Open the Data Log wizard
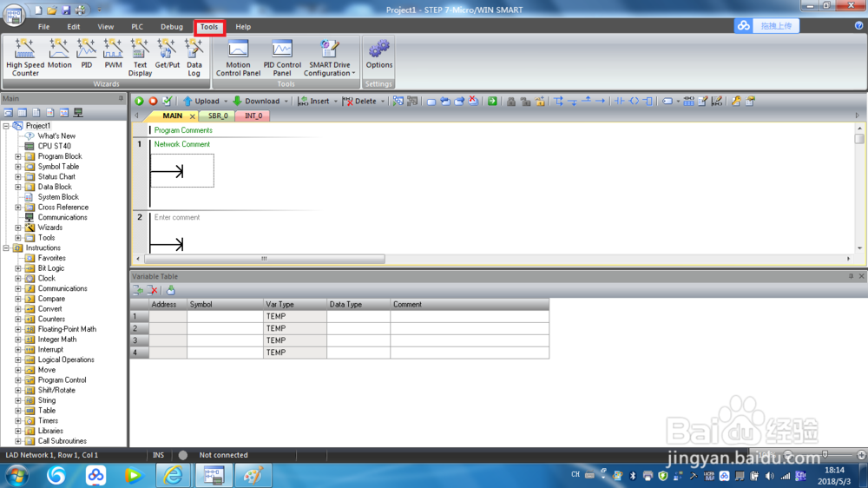This screenshot has height=488, width=868. (194, 57)
